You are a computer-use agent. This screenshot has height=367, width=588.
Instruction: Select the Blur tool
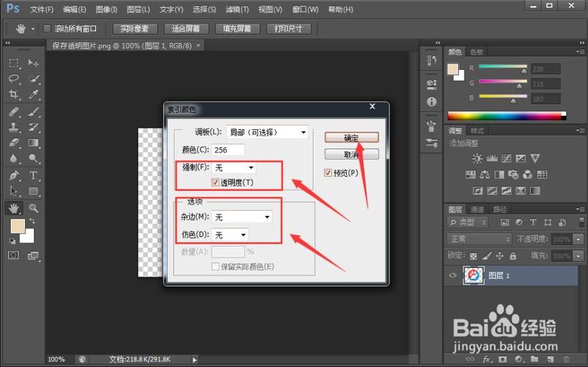point(14,159)
